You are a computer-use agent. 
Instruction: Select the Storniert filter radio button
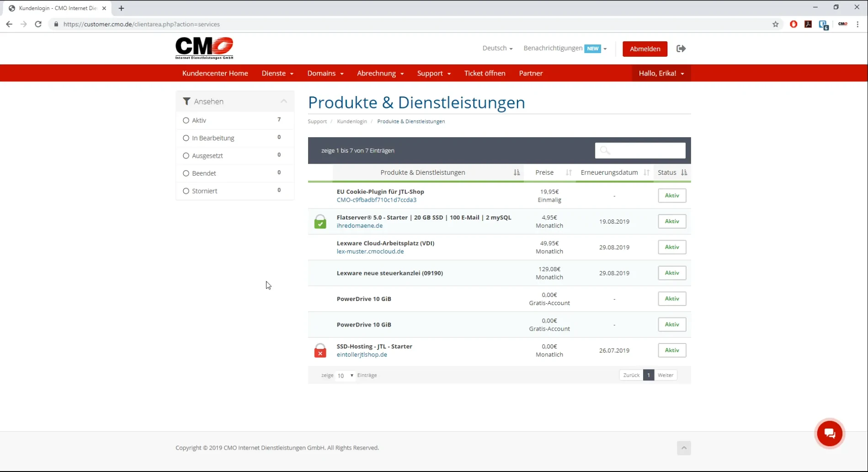coord(186,191)
